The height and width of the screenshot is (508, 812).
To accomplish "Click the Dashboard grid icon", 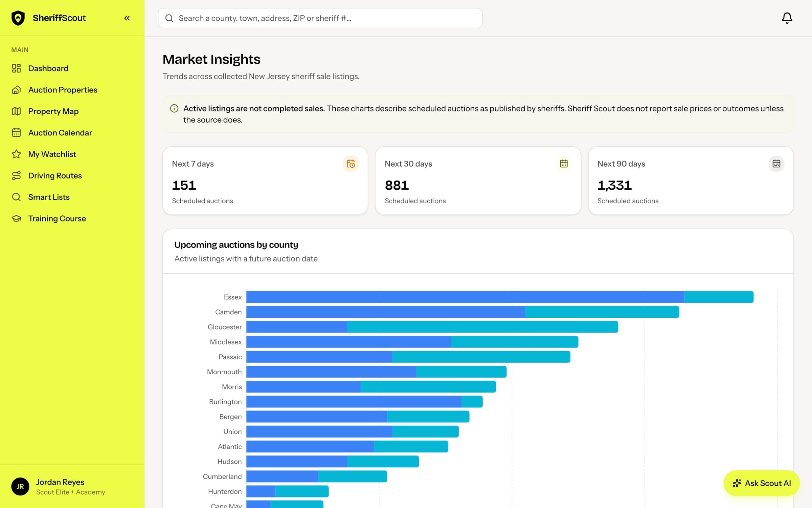I will coord(16,68).
